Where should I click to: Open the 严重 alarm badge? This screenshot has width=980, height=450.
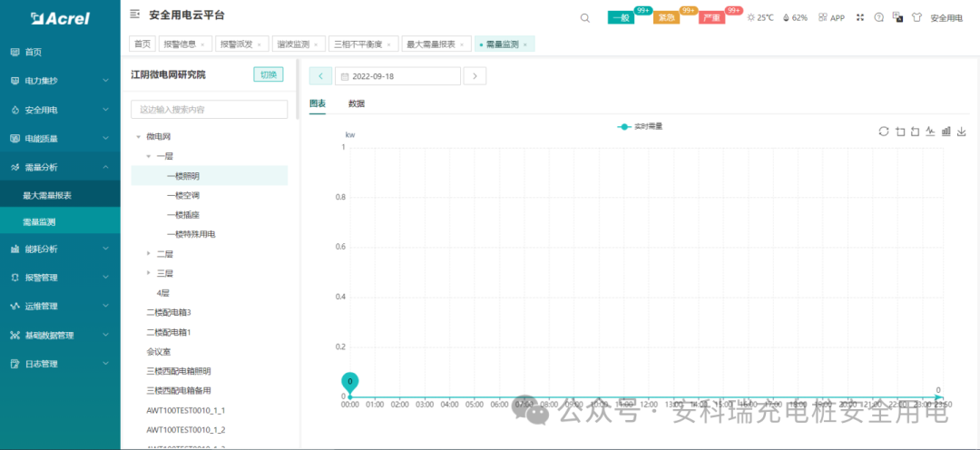(712, 18)
